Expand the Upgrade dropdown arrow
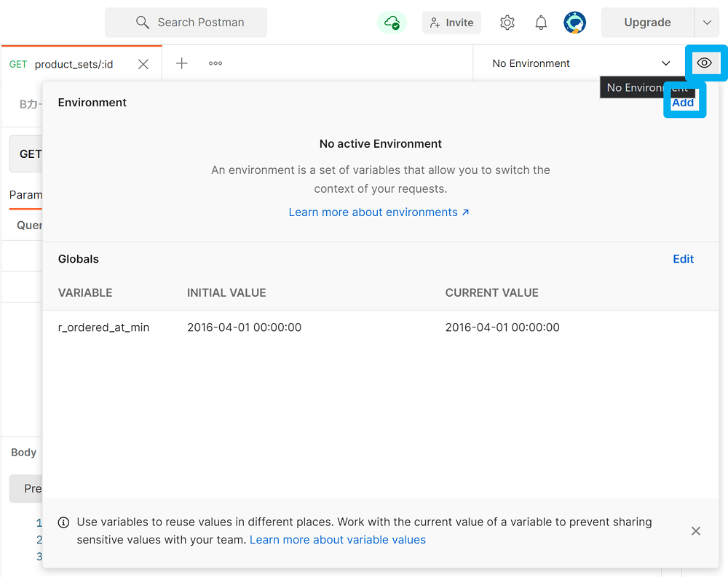 707,23
